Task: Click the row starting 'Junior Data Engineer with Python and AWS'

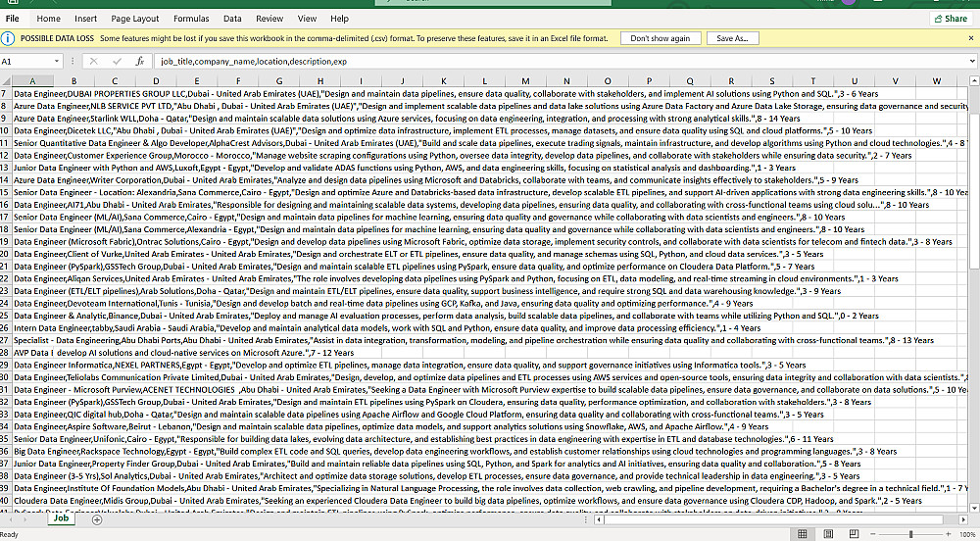Action: (x=405, y=168)
